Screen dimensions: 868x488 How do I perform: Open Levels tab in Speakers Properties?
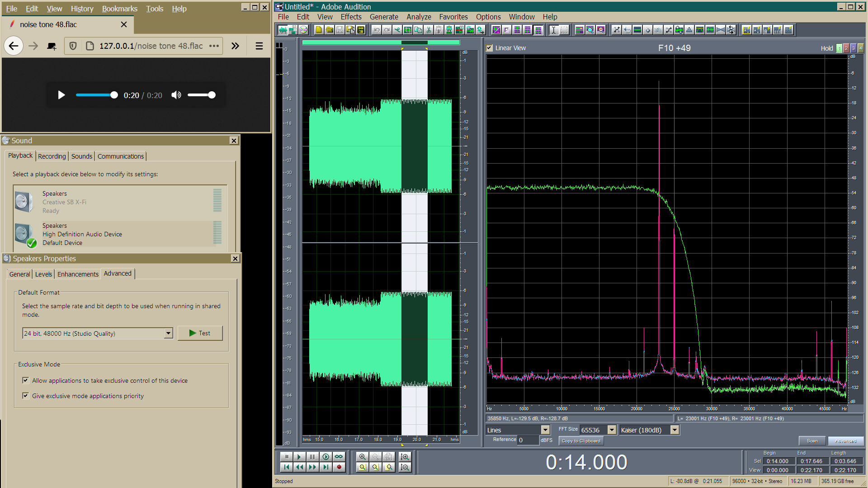tap(43, 274)
